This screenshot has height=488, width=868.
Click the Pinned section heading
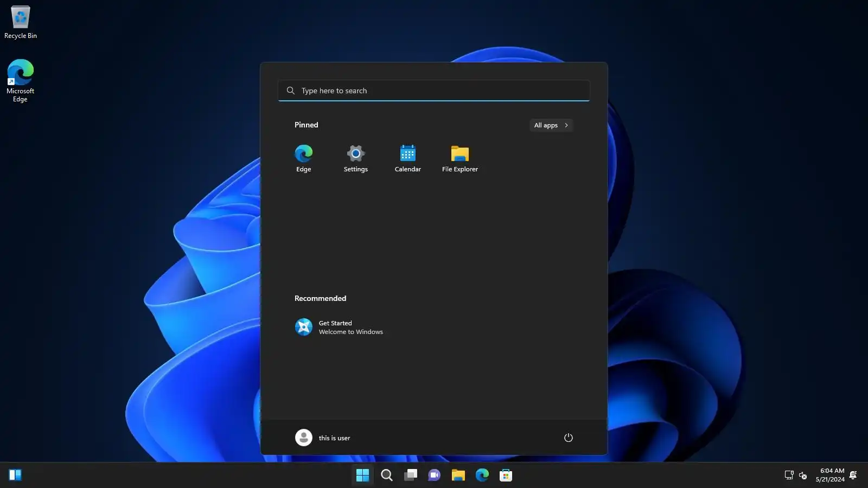coord(306,125)
